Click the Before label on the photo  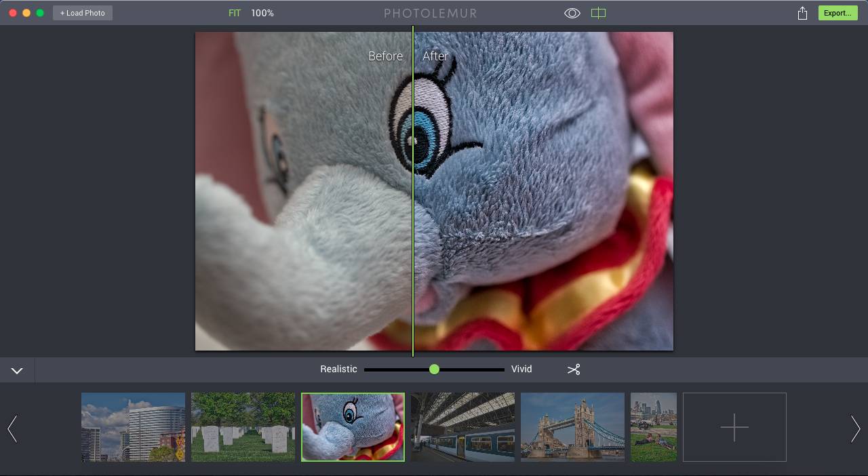pyautogui.click(x=385, y=56)
